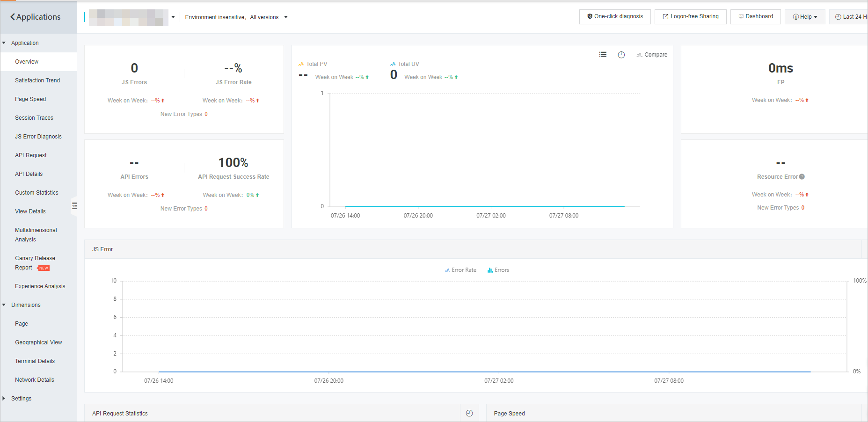Screen dimensions: 868x422
Task: Click Week on Week under Total UV
Action: tap(431, 77)
